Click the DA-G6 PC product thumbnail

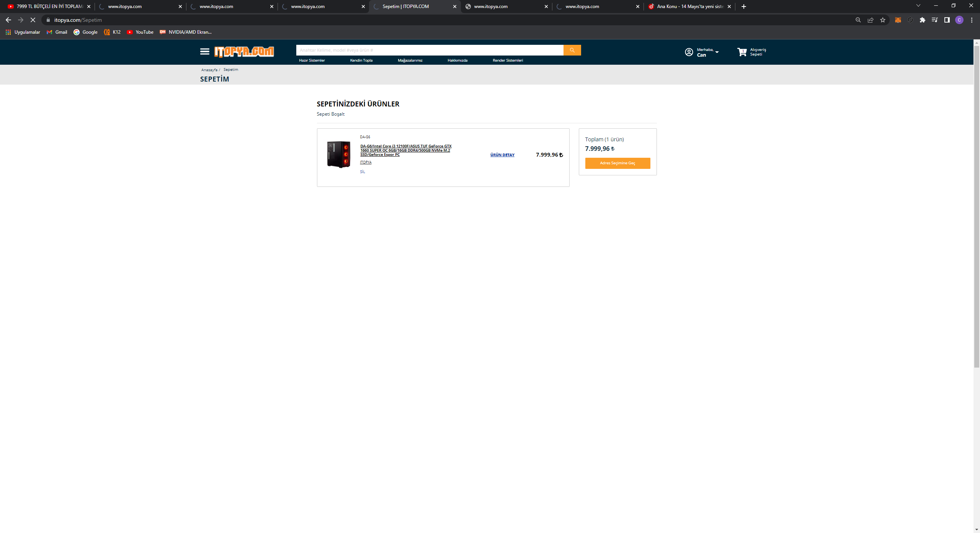pyautogui.click(x=338, y=154)
